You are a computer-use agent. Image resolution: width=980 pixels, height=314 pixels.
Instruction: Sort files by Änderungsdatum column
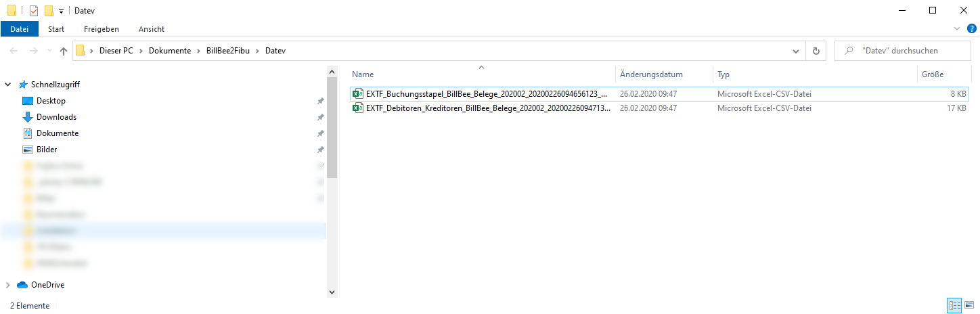(651, 74)
